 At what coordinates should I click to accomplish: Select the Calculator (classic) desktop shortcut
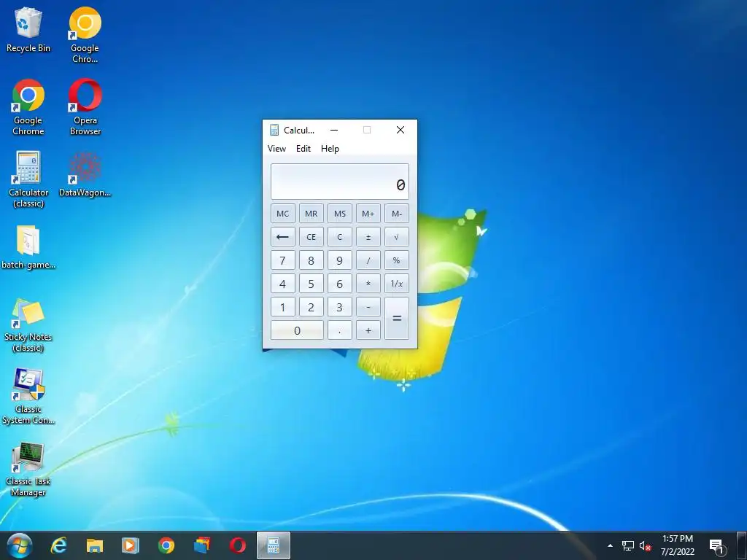(x=28, y=179)
